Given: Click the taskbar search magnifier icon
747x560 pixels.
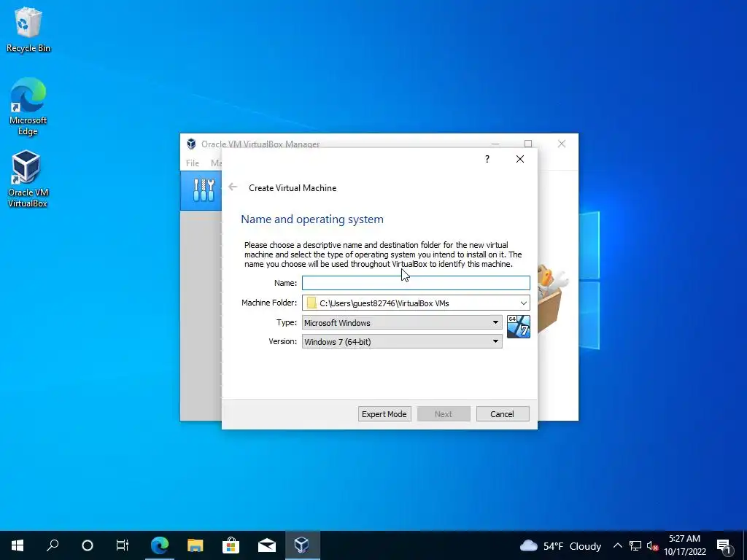Looking at the screenshot, I should (53, 545).
